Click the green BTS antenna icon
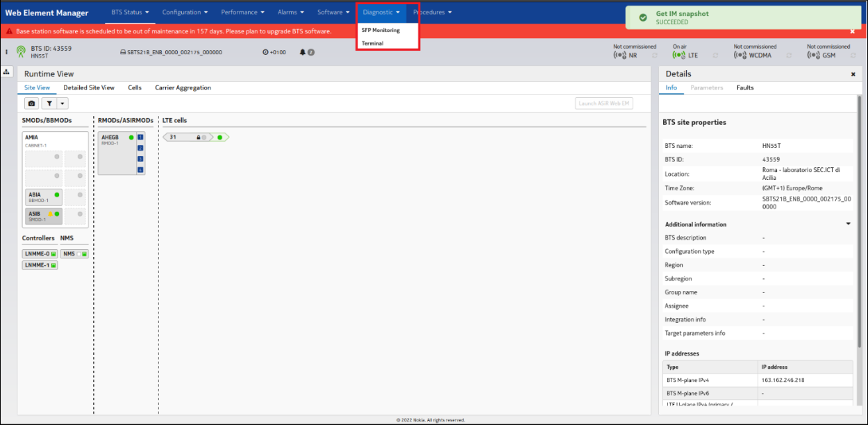 21,52
